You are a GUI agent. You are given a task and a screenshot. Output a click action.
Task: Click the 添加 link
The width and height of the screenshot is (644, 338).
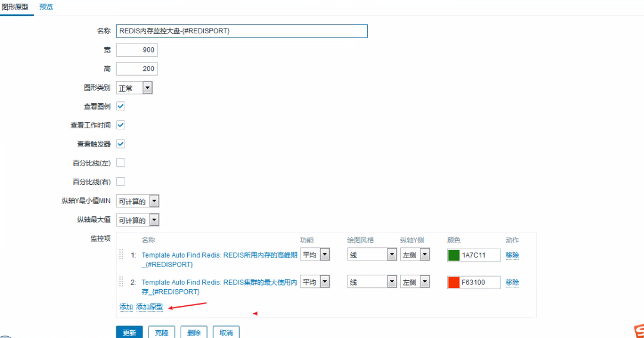point(126,307)
